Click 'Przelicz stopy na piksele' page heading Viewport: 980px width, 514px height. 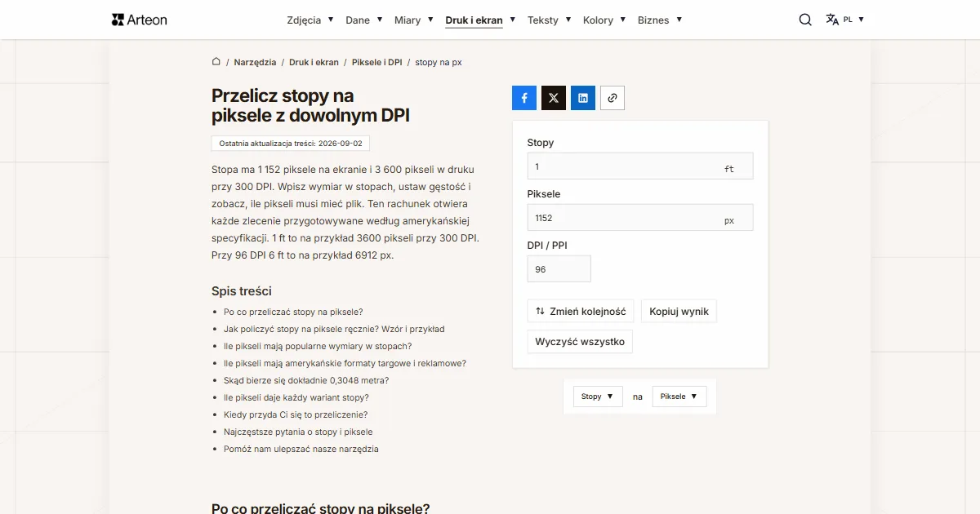[x=310, y=106]
